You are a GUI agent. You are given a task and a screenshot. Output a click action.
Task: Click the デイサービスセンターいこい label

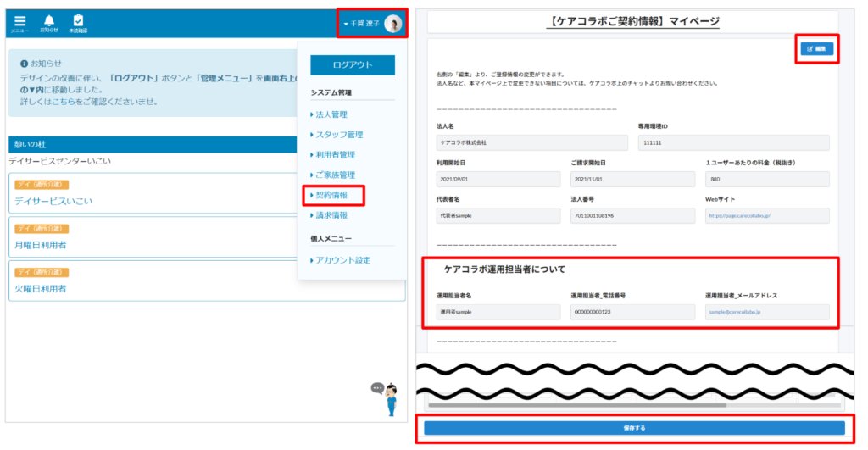60,161
